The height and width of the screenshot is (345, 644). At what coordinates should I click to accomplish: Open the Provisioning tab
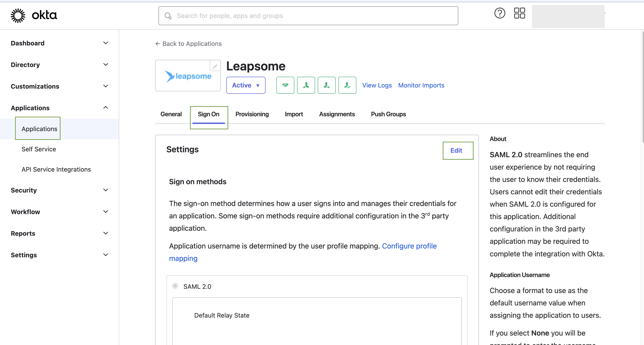[252, 114]
